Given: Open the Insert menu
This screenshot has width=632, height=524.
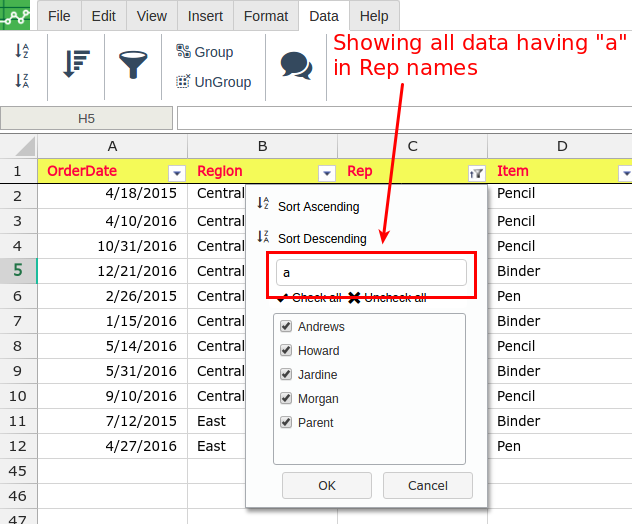Looking at the screenshot, I should pyautogui.click(x=205, y=16).
